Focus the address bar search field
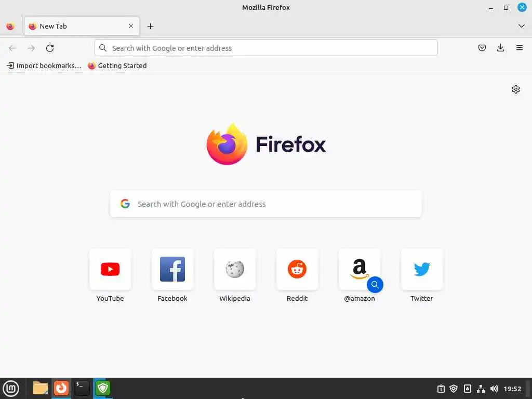Image resolution: width=532 pixels, height=399 pixels. click(x=265, y=48)
